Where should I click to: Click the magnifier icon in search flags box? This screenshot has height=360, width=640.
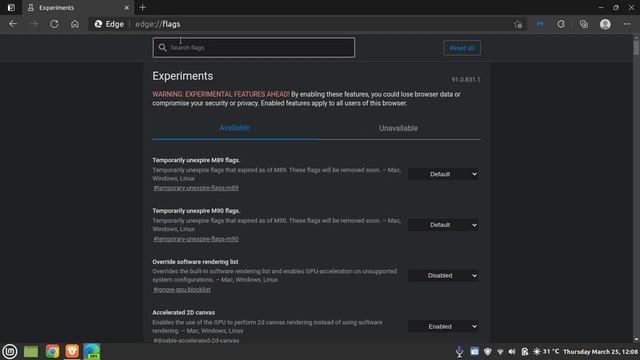point(162,47)
